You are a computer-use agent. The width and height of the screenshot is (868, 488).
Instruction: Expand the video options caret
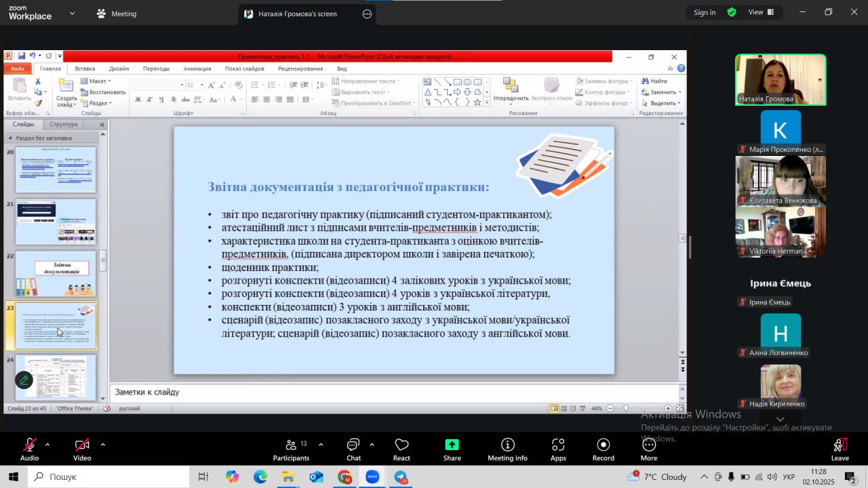point(103,445)
